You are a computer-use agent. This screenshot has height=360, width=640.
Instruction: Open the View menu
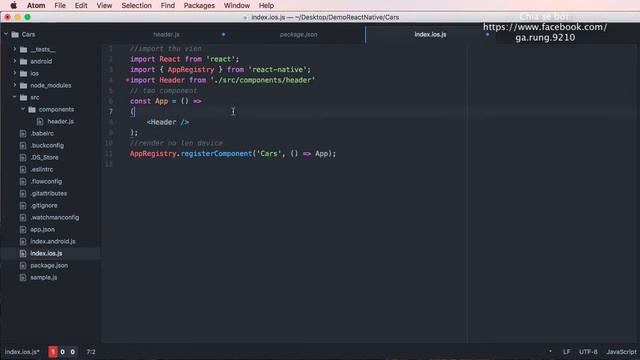104,5
